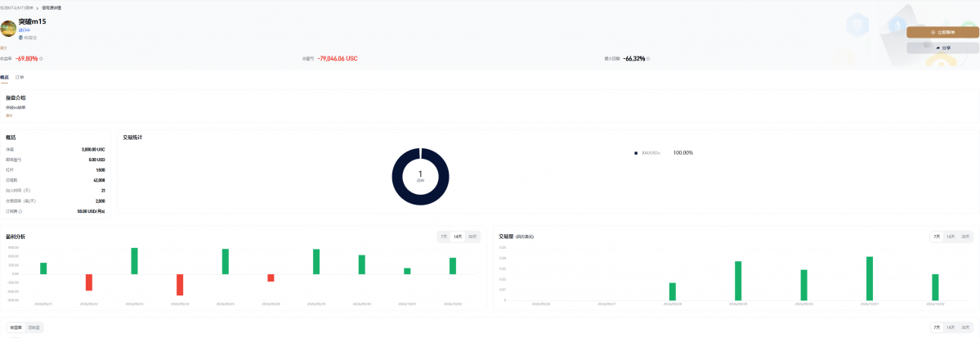Click the info icon next to 订阅费
The image size is (980, 338).
tap(20, 212)
